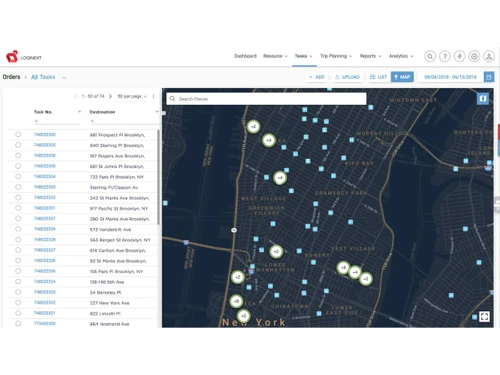Screen dimensions: 500x375
Task: Open the Task No. column dropdown chevron
Action: coord(79,112)
